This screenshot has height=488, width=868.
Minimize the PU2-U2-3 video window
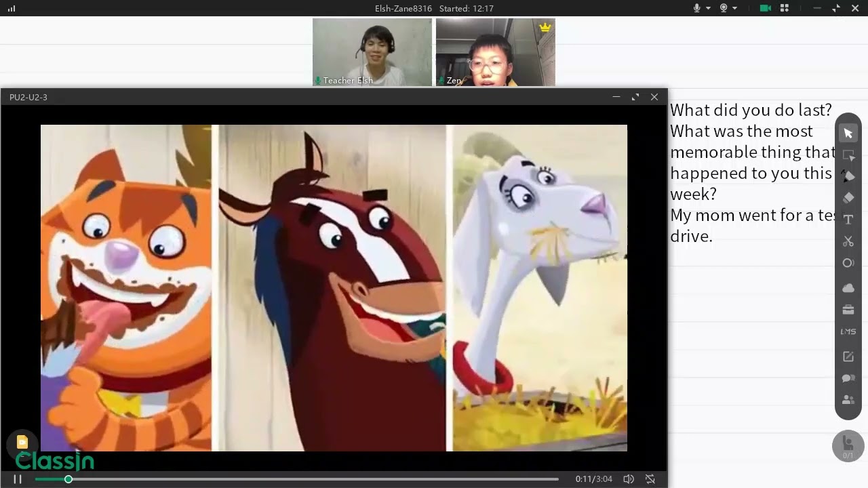click(616, 97)
